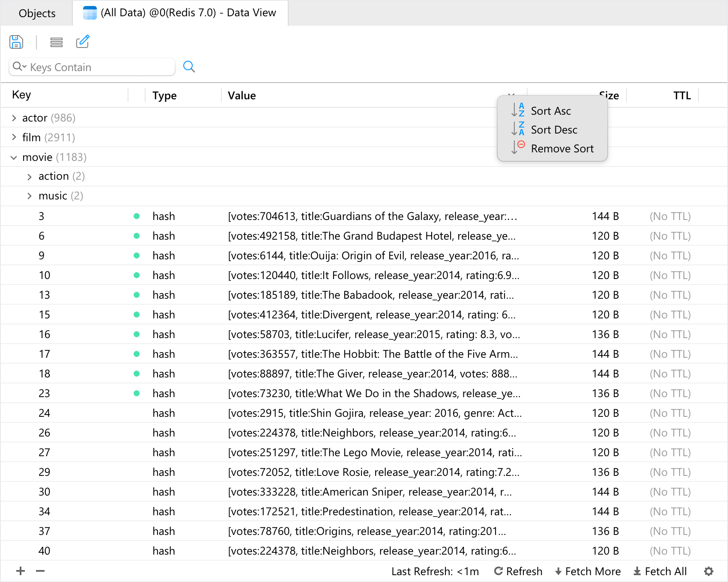Click the green dot of key 23

137,393
